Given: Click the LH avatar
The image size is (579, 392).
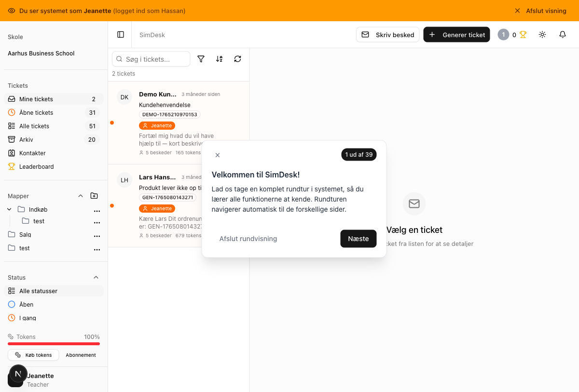Looking at the screenshot, I should pyautogui.click(x=124, y=180).
